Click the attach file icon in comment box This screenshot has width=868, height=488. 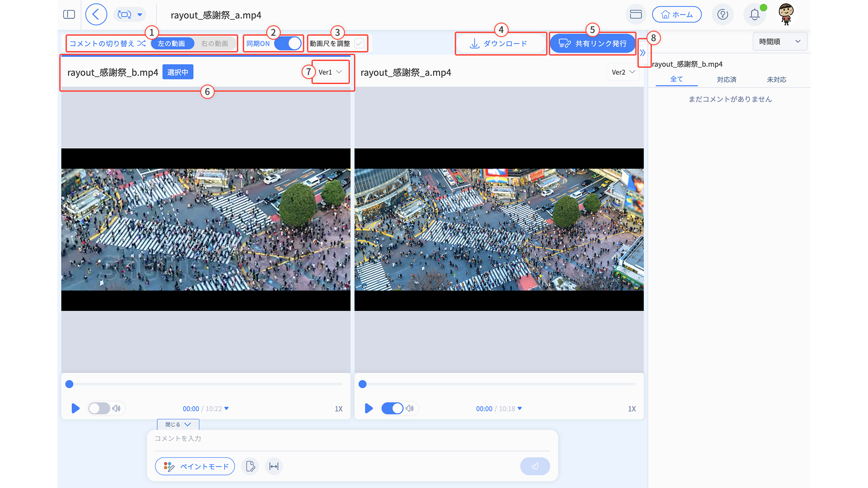click(250, 466)
